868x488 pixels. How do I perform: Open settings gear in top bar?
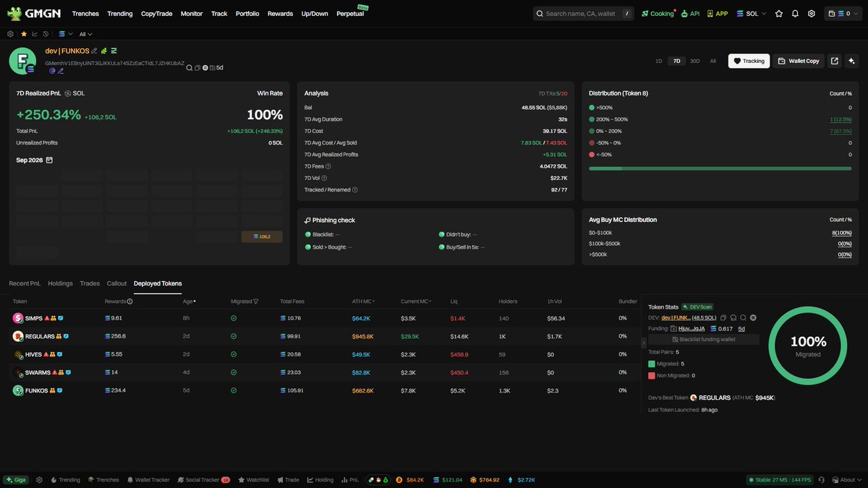812,14
